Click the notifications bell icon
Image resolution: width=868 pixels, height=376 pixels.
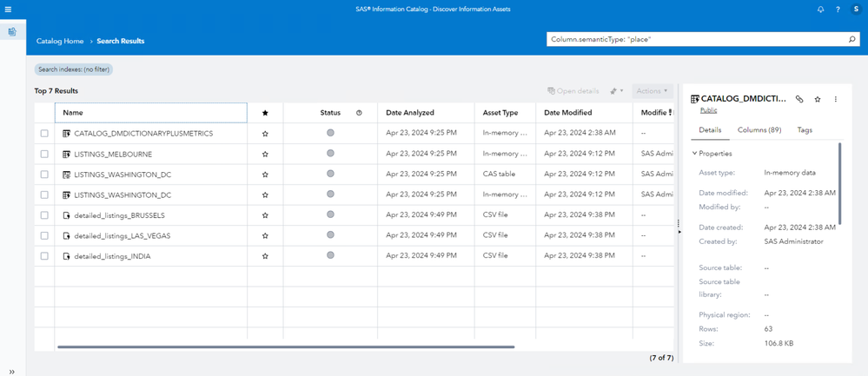pyautogui.click(x=820, y=9)
